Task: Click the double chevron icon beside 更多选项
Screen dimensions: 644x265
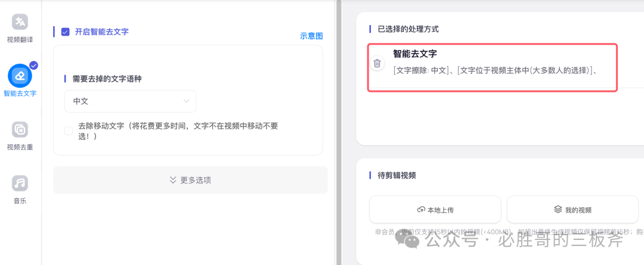Action: (x=173, y=180)
